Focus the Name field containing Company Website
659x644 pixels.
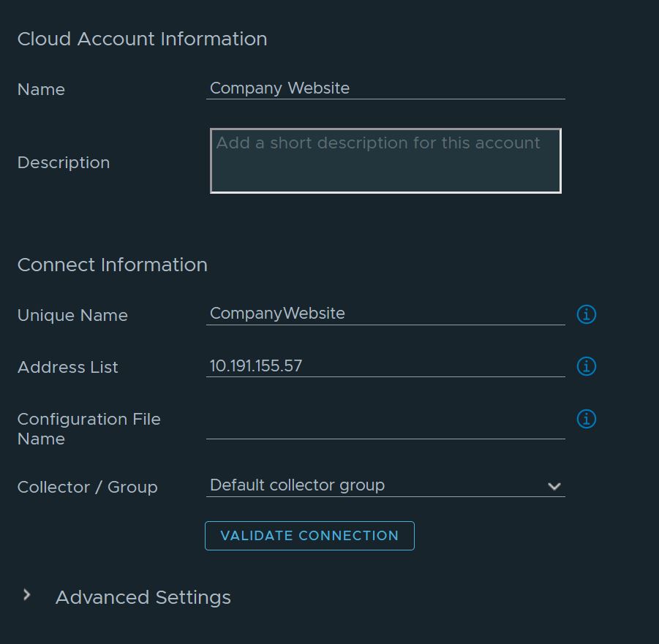(385, 88)
